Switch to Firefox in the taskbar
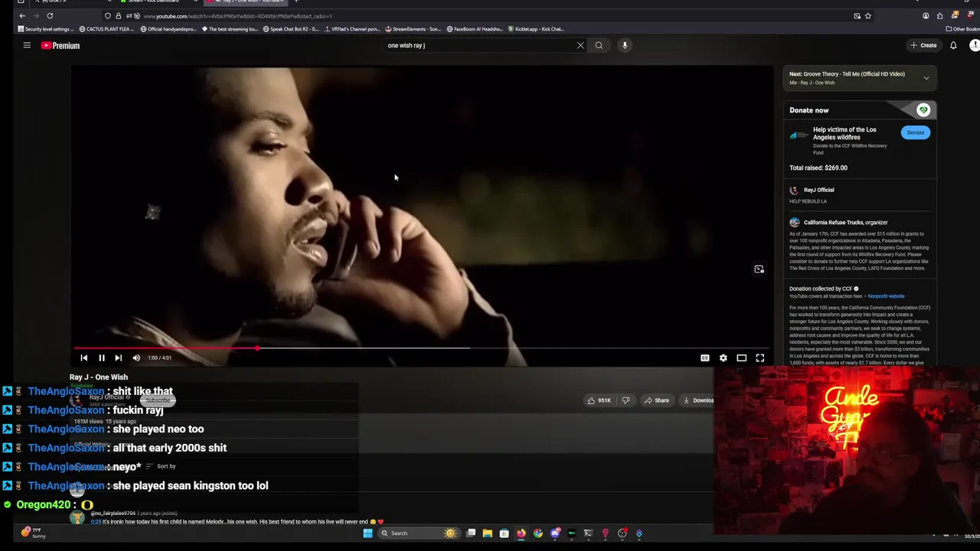Viewport: 980px width, 551px height. coord(521,533)
